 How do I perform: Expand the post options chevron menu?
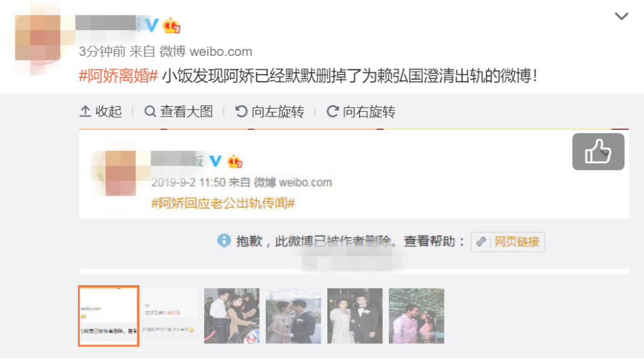tap(621, 16)
